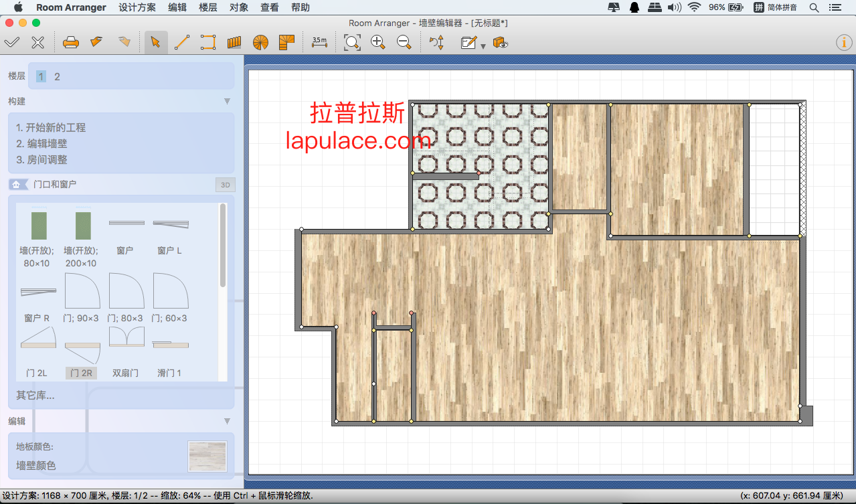Choose the spiral staircase tool
The width and height of the screenshot is (856, 504).
260,42
